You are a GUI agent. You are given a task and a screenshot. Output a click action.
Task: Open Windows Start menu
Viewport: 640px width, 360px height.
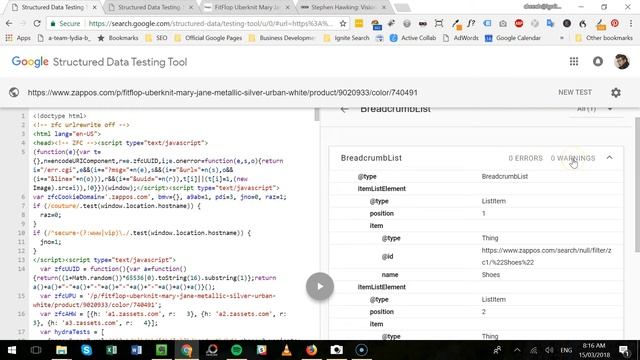pos(11,350)
